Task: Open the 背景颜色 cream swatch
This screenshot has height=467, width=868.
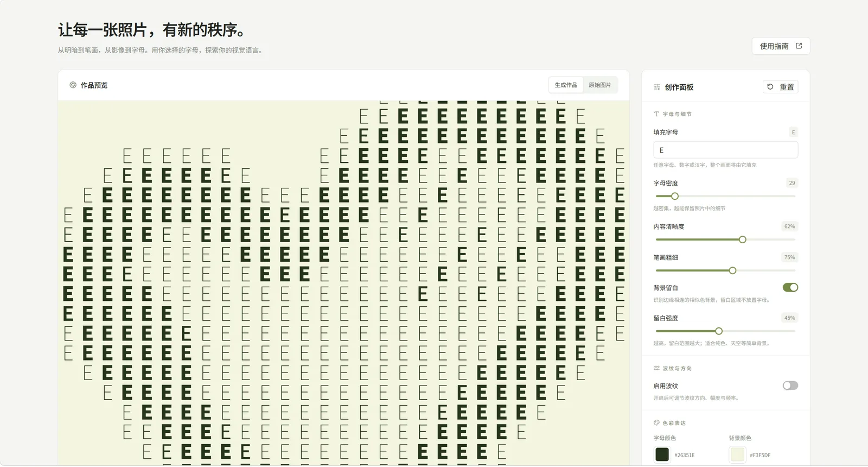Action: tap(737, 455)
